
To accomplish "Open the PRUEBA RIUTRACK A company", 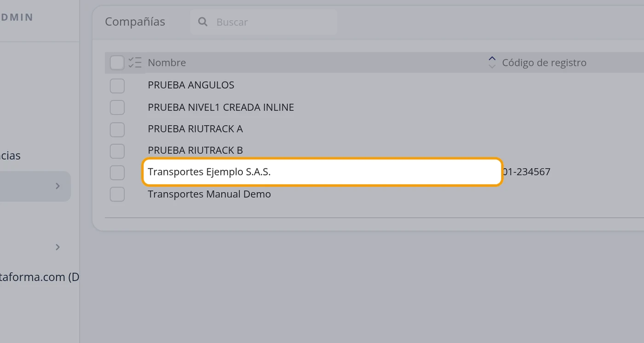I will pyautogui.click(x=195, y=129).
